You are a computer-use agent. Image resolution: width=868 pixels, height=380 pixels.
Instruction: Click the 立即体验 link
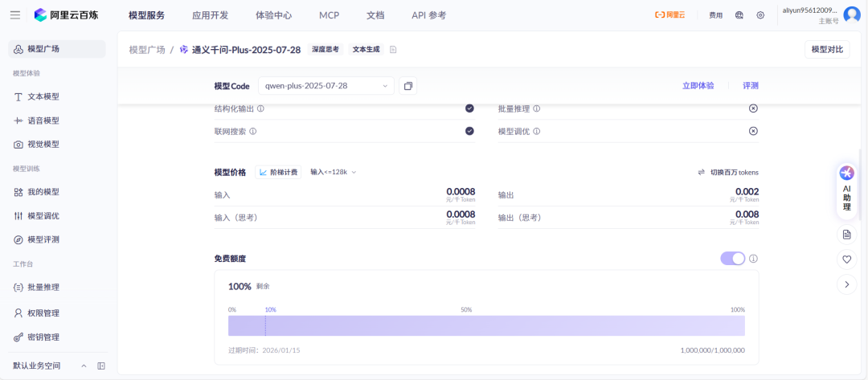[698, 86]
